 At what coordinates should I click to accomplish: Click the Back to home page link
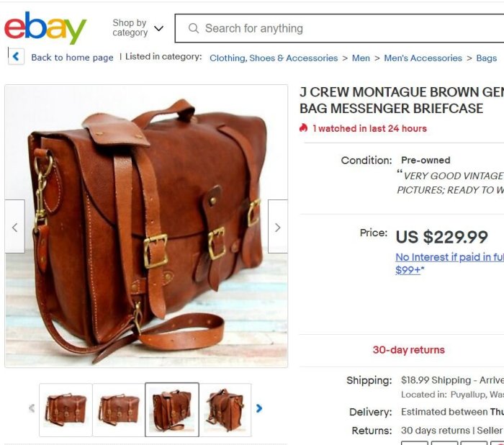coord(72,57)
